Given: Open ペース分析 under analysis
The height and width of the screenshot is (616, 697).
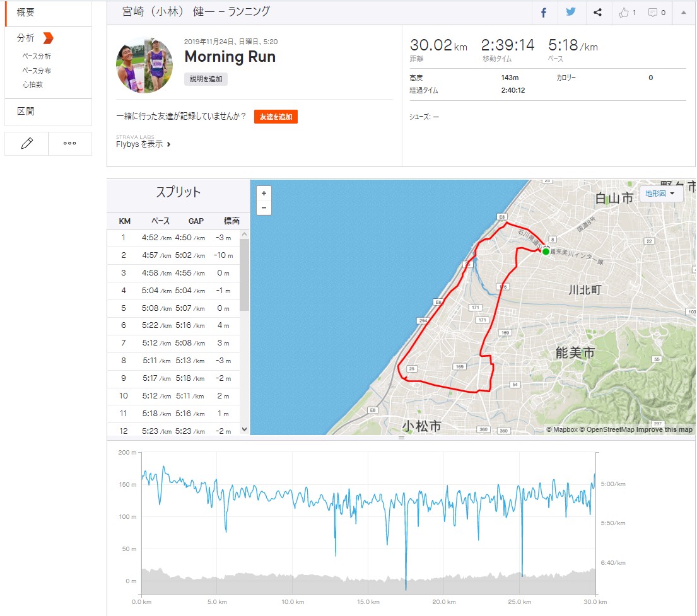Looking at the screenshot, I should [37, 57].
